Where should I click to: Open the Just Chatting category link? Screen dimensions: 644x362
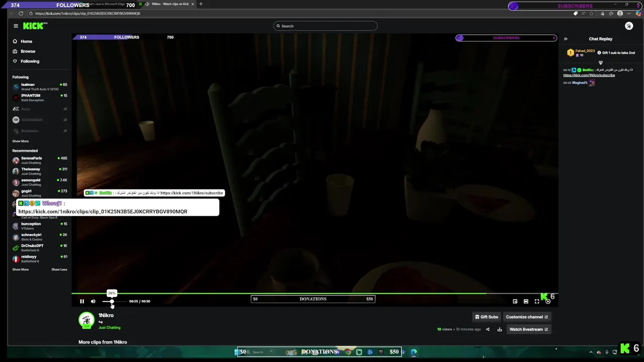click(109, 327)
